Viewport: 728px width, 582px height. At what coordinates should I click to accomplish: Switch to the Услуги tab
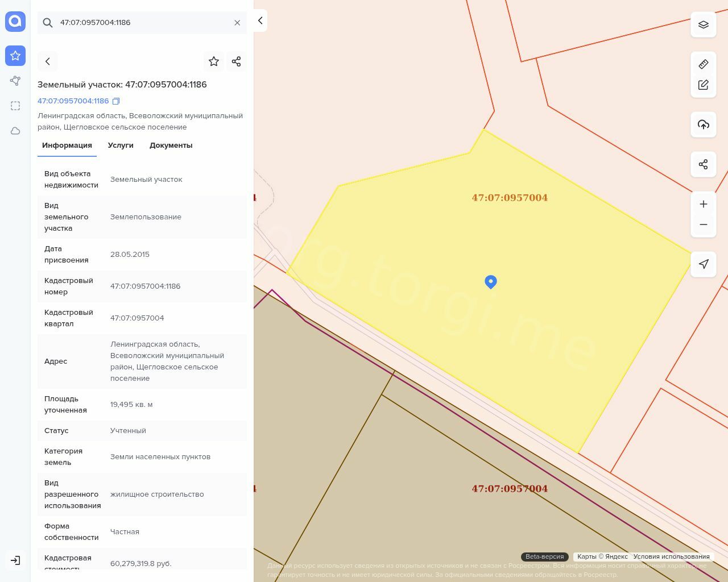(x=121, y=145)
